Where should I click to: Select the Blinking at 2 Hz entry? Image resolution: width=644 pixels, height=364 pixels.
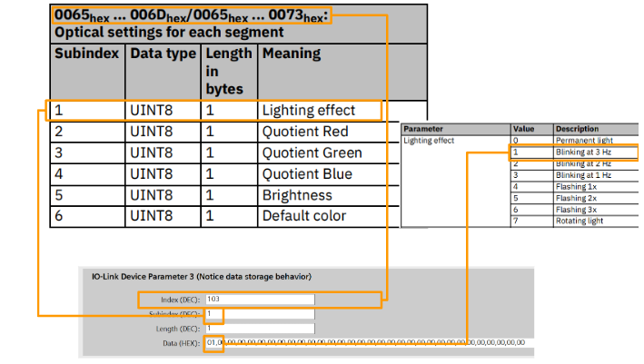click(582, 162)
